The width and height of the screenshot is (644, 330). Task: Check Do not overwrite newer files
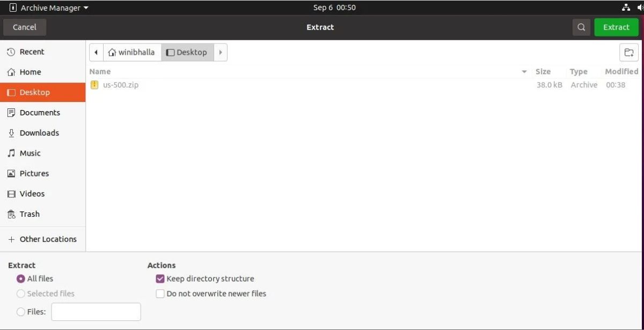pos(159,294)
